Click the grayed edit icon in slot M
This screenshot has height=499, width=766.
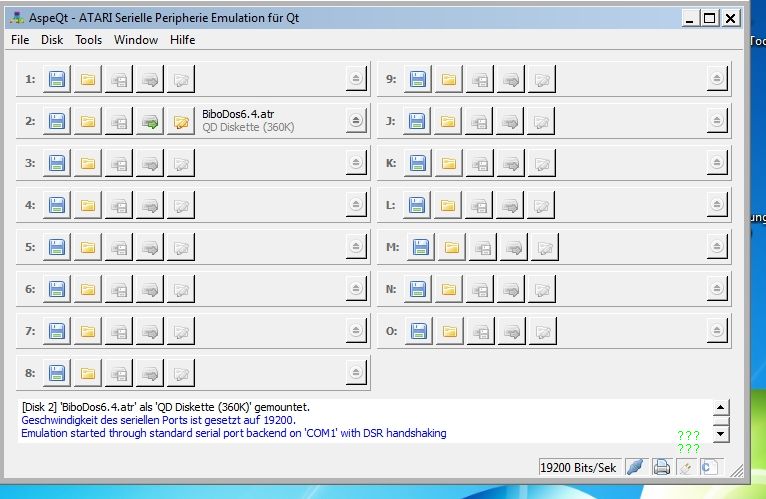pyautogui.click(x=545, y=247)
